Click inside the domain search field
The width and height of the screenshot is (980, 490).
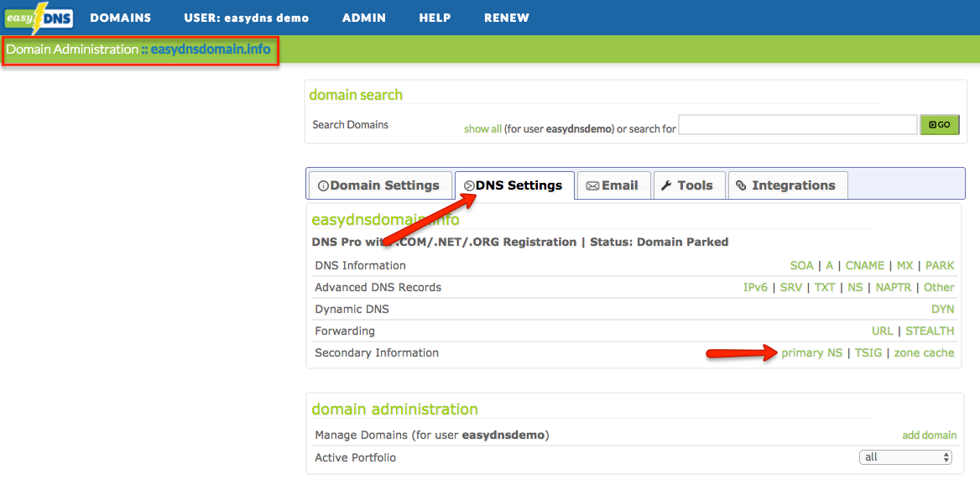coord(795,124)
